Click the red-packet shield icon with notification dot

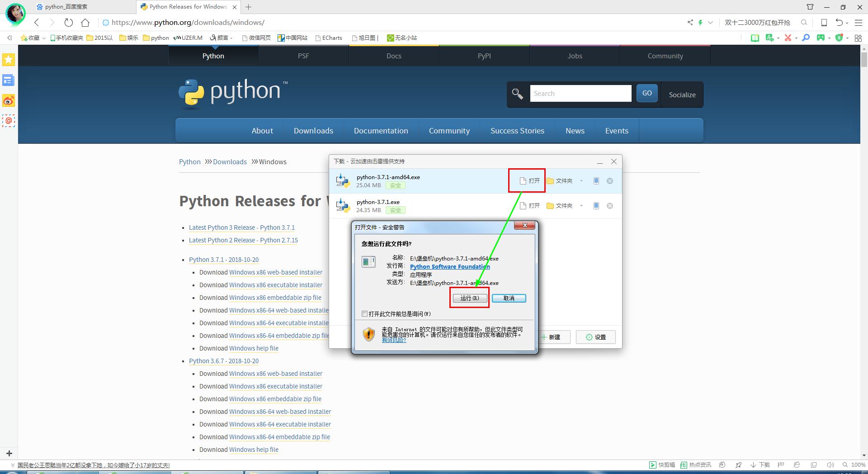click(840, 38)
